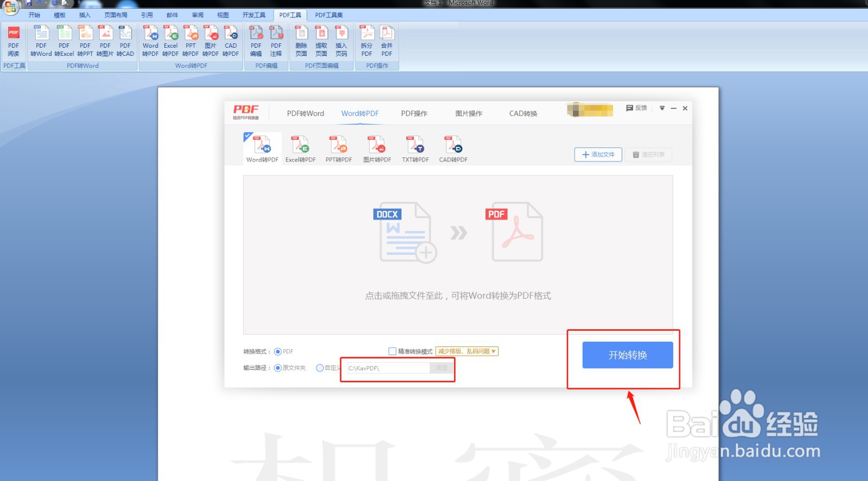This screenshot has height=481, width=868.
Task: Click the blurred user account area
Action: coord(590,109)
